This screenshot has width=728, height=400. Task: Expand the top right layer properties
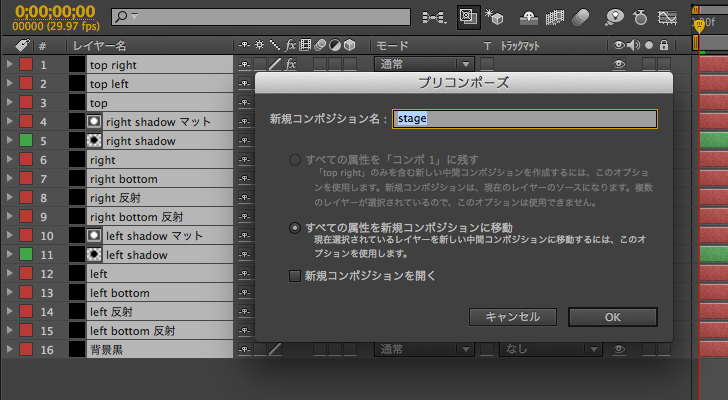tap(10, 65)
